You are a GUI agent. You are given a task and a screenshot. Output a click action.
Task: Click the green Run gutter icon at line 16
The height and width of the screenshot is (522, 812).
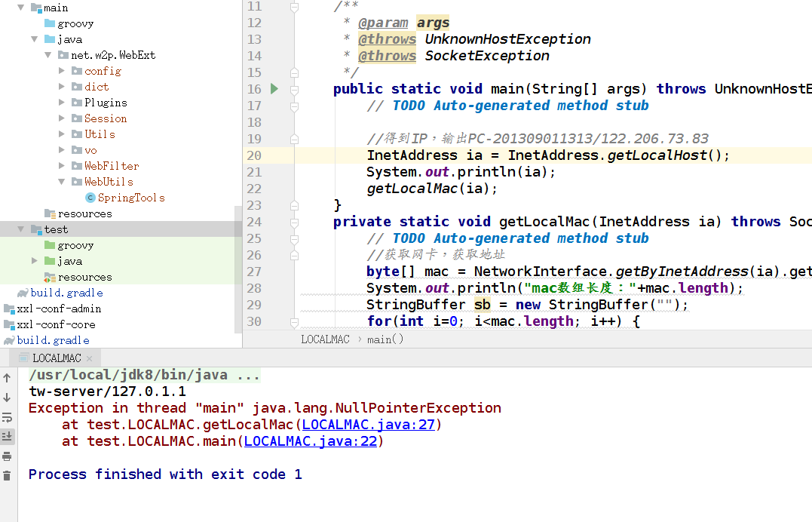[274, 89]
